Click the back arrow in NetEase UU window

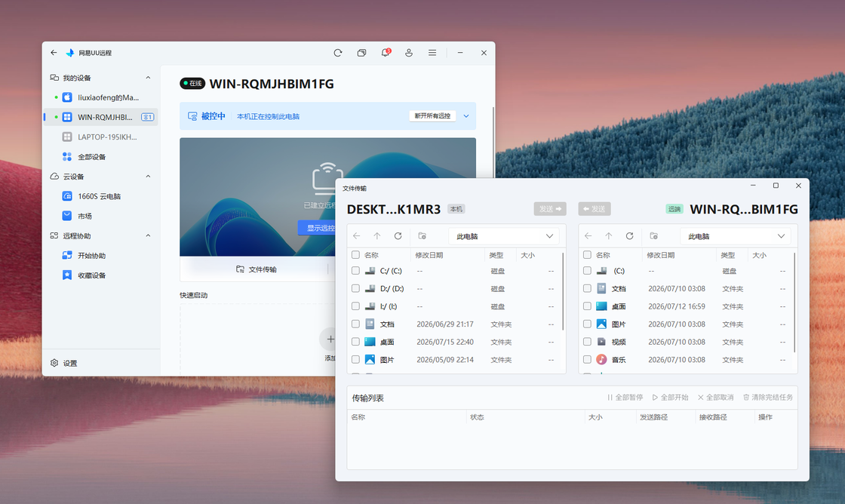[54, 53]
